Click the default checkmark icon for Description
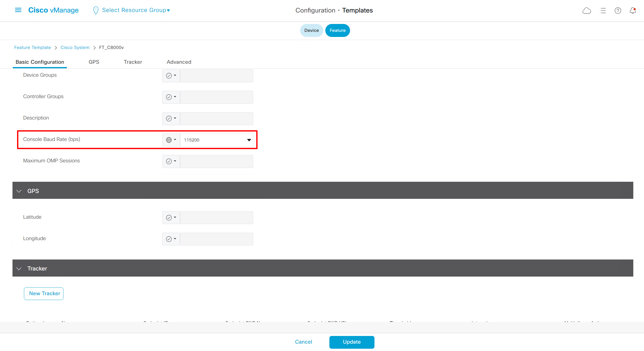 (x=169, y=118)
